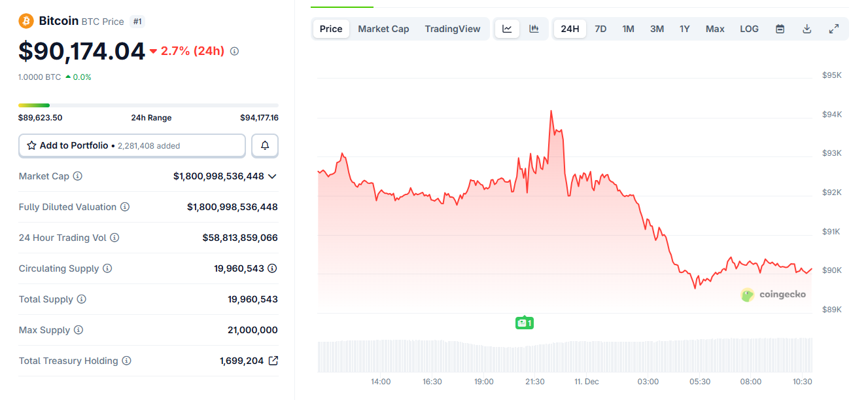Expand the chart to fullscreen
This screenshot has width=868, height=400.
click(833, 28)
